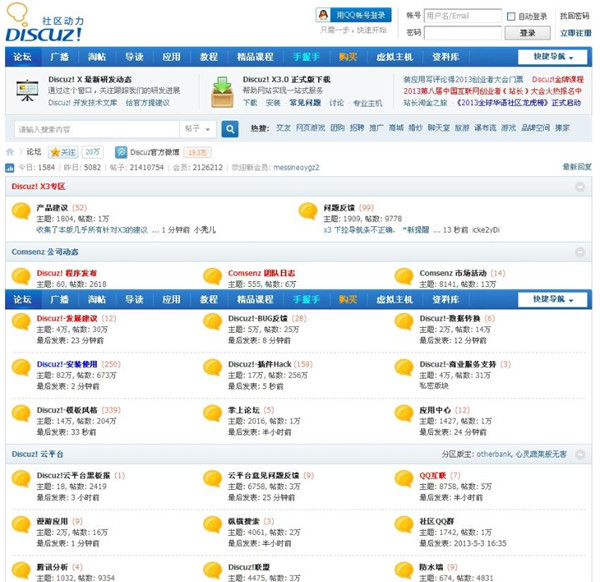Open the 云平台意见问题反馈 forum
600x582 pixels.
263,476
